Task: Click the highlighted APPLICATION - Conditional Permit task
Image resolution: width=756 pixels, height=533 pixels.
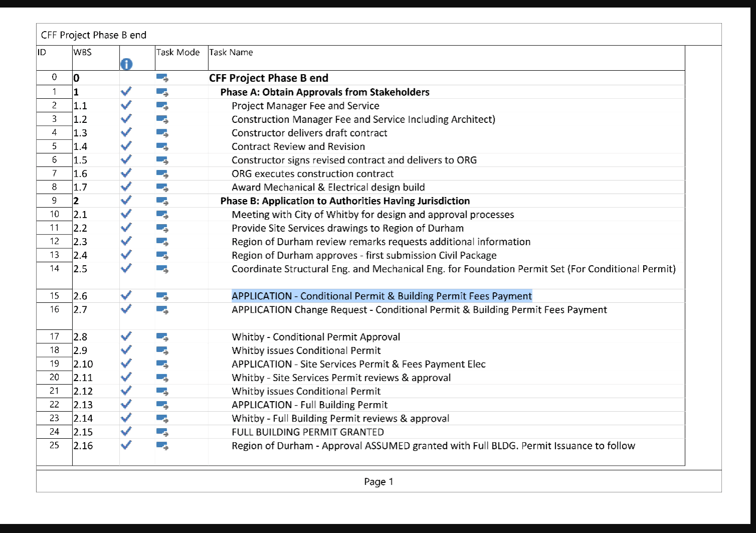Action: point(381,296)
